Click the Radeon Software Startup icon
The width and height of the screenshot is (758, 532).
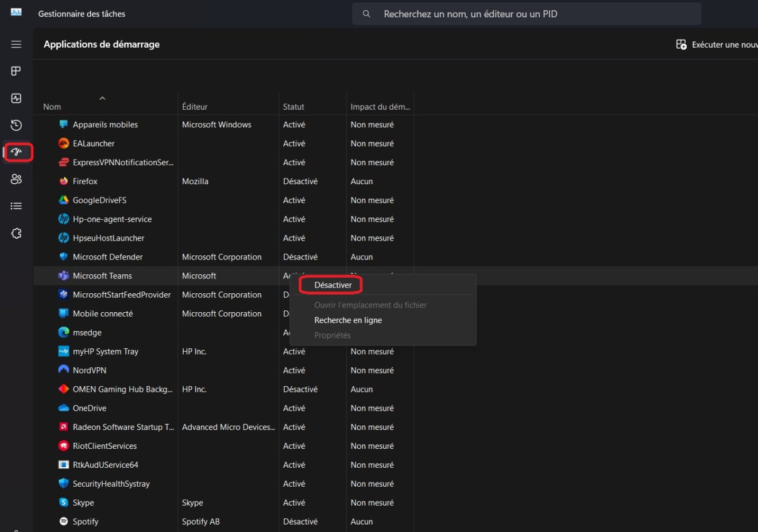click(64, 427)
